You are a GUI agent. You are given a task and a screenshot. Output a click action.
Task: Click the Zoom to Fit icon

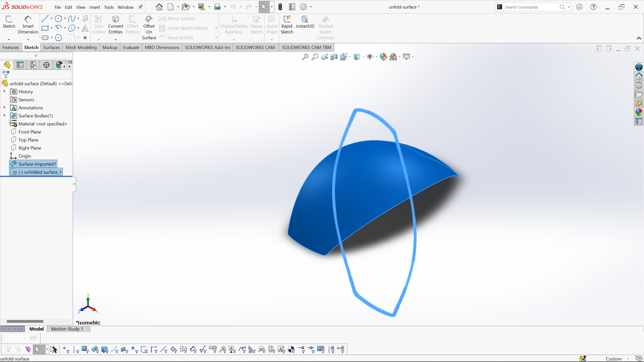click(305, 57)
